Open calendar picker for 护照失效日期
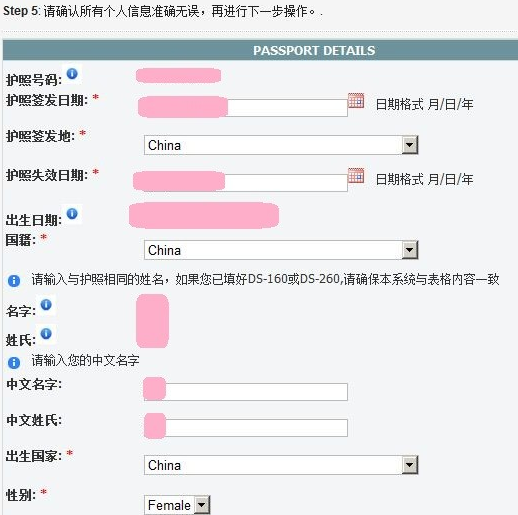 [356, 175]
